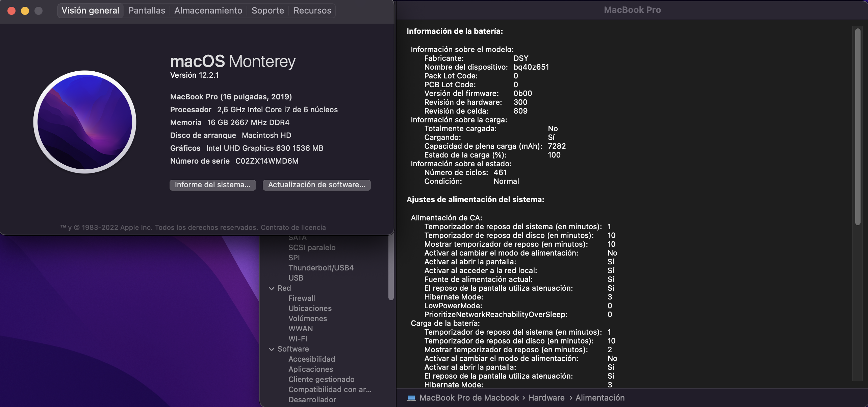Click the Disco de arranque Macintosh HD line
The image size is (868, 407).
[230, 135]
